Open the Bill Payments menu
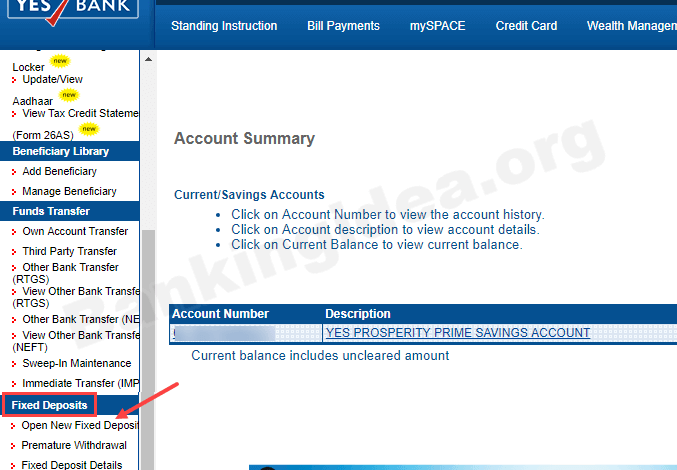 coord(343,26)
